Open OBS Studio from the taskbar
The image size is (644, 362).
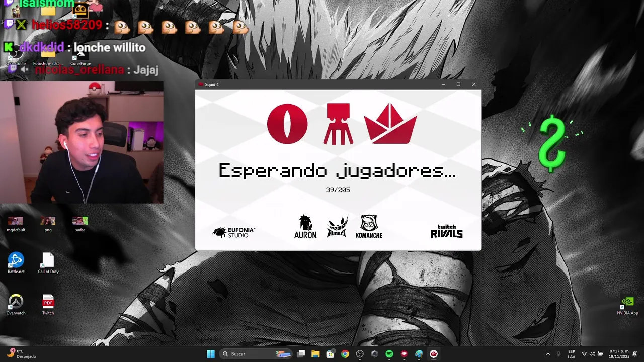[x=360, y=354]
